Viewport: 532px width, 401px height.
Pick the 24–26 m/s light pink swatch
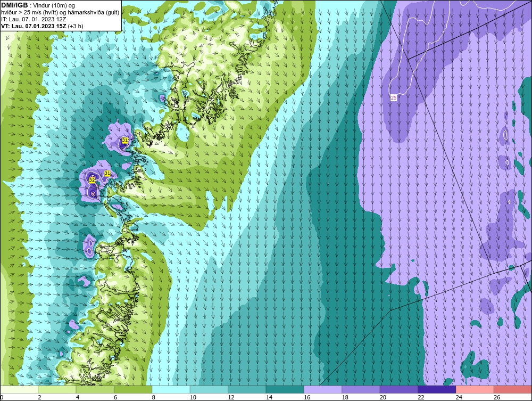coord(475,389)
